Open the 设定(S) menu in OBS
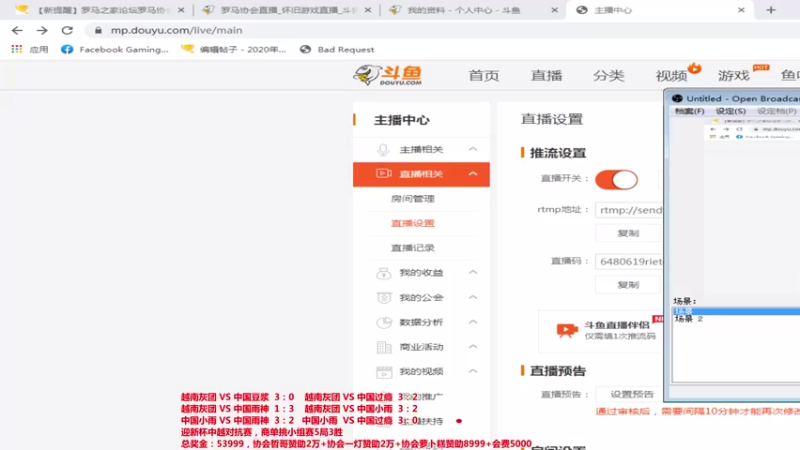The image size is (800, 450). pos(730,111)
